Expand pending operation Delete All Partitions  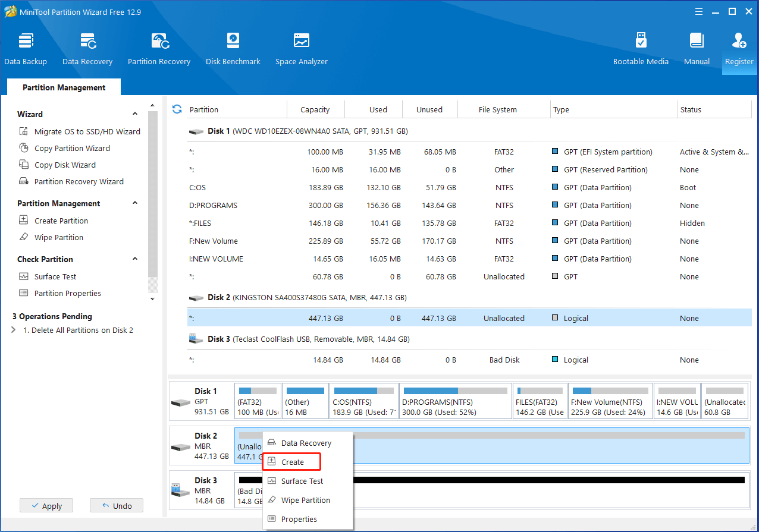14,330
